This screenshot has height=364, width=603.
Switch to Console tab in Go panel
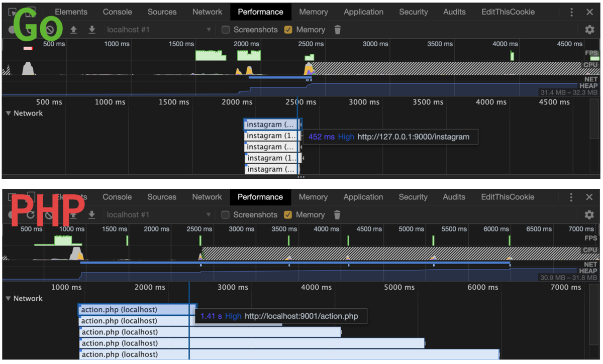117,12
